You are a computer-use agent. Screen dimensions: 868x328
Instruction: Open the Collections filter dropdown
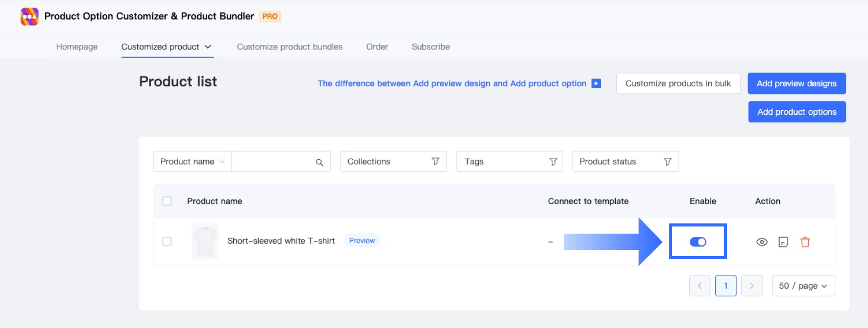393,162
